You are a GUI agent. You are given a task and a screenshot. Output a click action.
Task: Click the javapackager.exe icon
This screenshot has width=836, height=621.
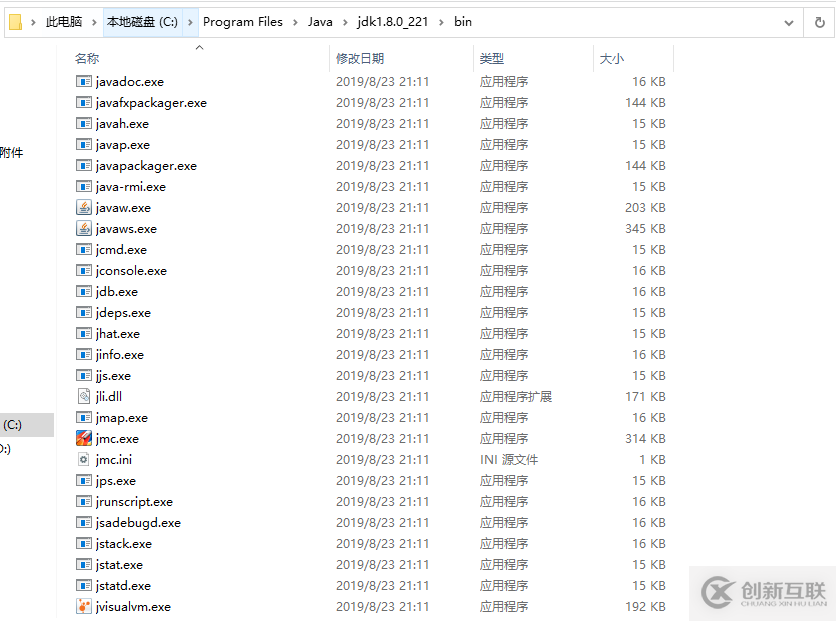[x=84, y=166]
